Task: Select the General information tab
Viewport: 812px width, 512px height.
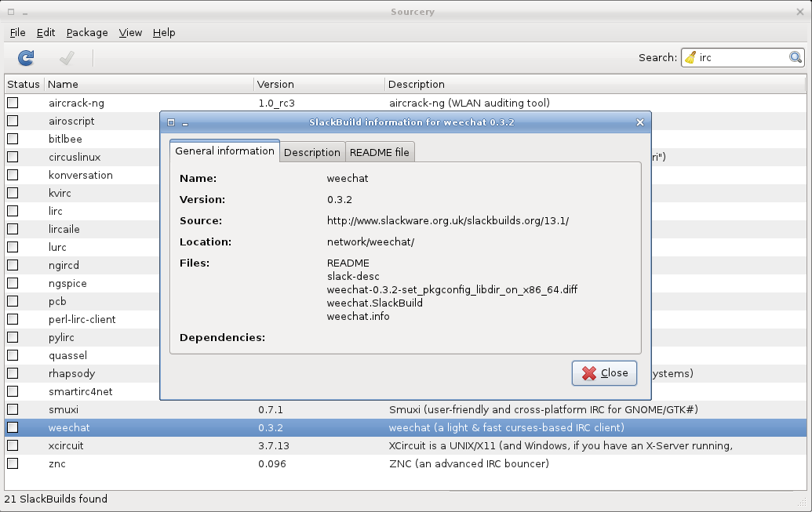Action: click(x=224, y=151)
